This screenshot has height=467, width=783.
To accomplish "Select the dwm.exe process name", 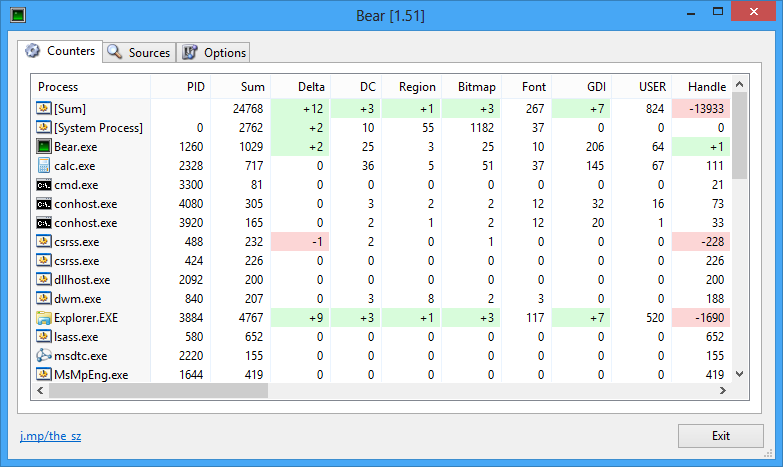I will (77, 299).
